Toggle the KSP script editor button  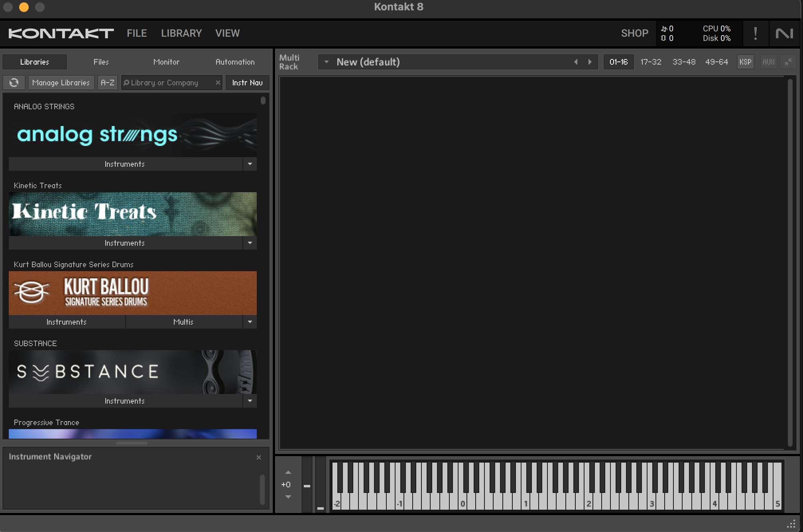tap(745, 62)
